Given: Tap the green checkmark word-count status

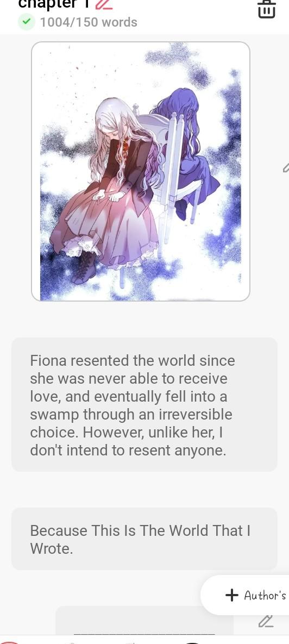Looking at the screenshot, I should coord(27,22).
